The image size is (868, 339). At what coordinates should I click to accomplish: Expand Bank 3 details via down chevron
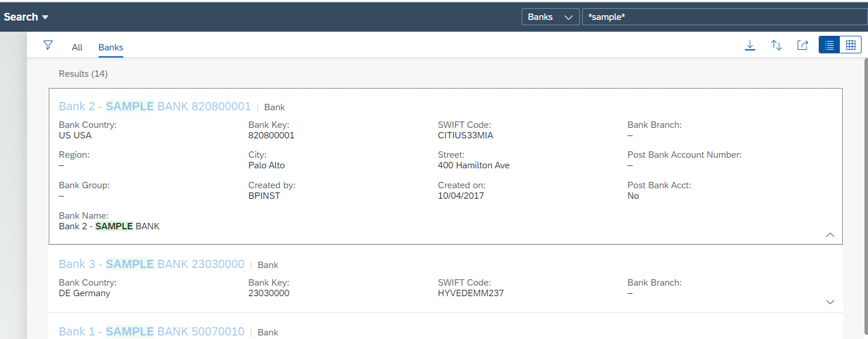[x=830, y=301]
